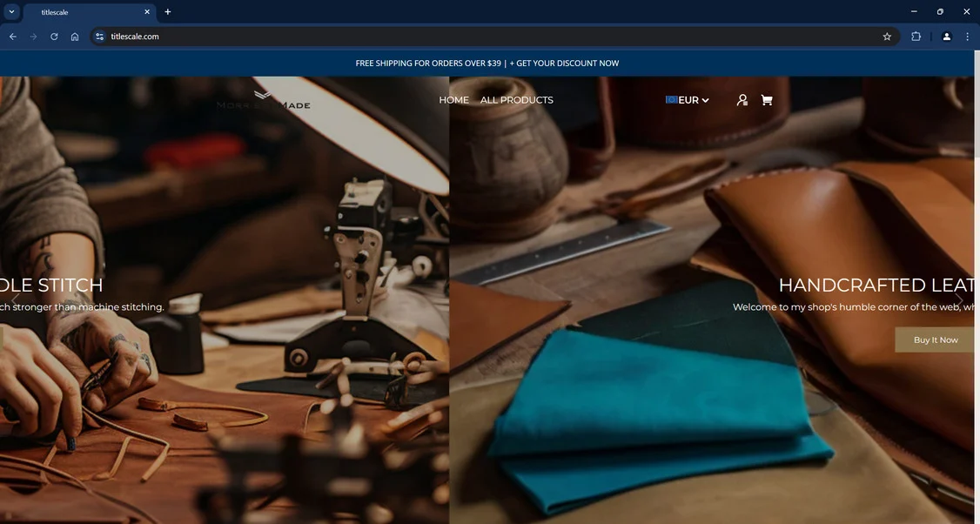Screen dimensions: 980x524
Task: Expand the EUR currency dropdown
Action: tap(688, 100)
